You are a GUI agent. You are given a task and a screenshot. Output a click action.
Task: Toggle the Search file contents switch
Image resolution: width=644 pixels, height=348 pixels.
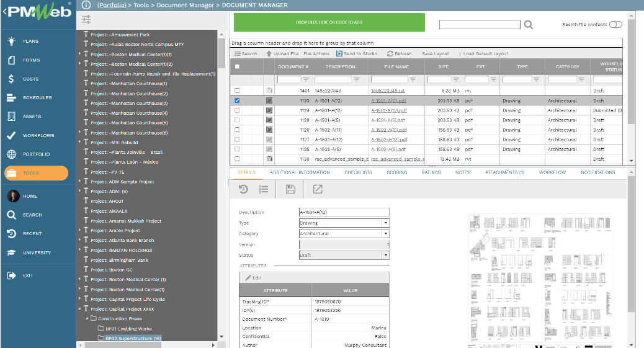[x=615, y=25]
